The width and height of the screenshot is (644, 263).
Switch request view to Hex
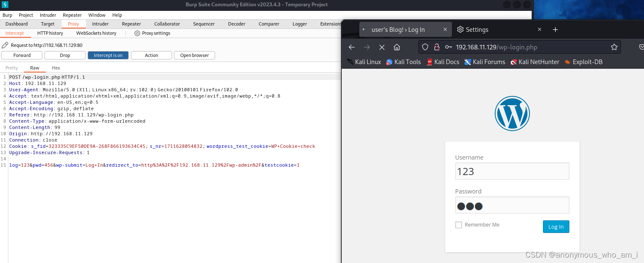(x=56, y=68)
